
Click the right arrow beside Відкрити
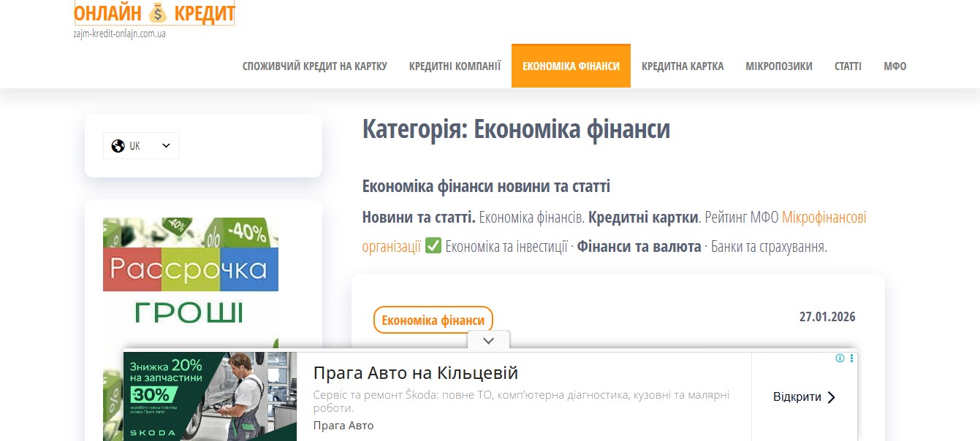[x=831, y=397]
